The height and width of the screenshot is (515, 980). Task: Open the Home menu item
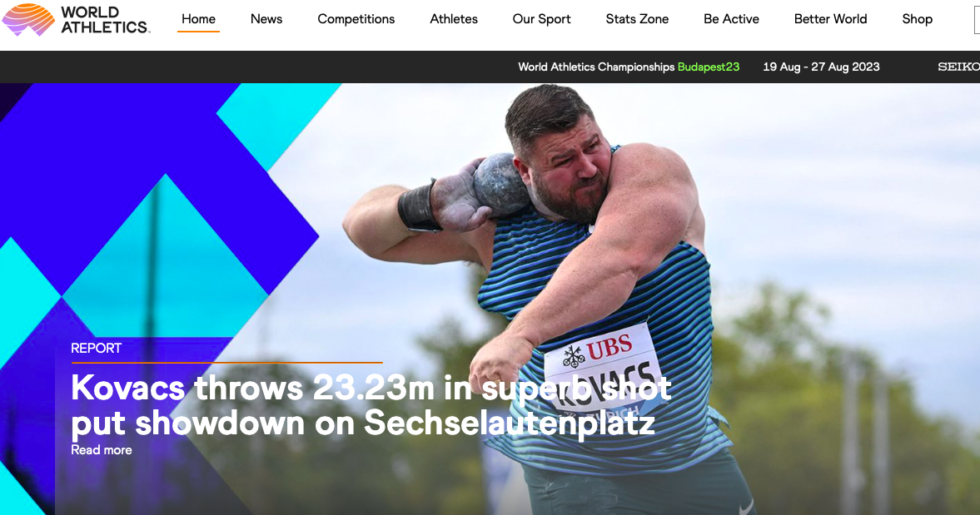[x=198, y=19]
